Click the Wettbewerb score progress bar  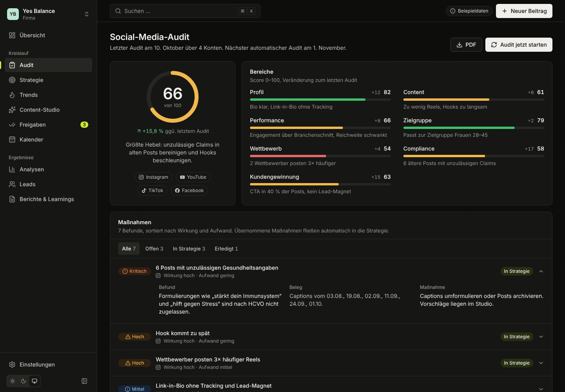320,156
